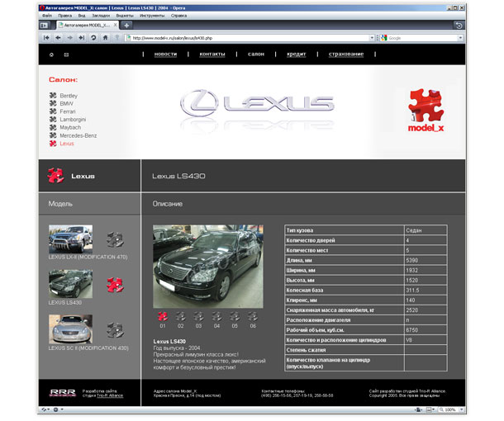This screenshot has height=421, width=504.
Task: Expand the address bar history dropdown
Action: coord(372,38)
